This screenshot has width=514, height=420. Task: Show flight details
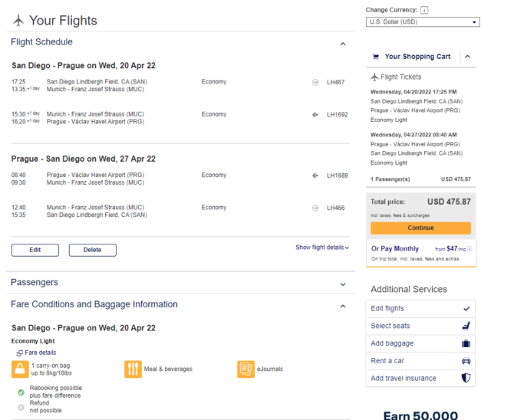point(322,248)
